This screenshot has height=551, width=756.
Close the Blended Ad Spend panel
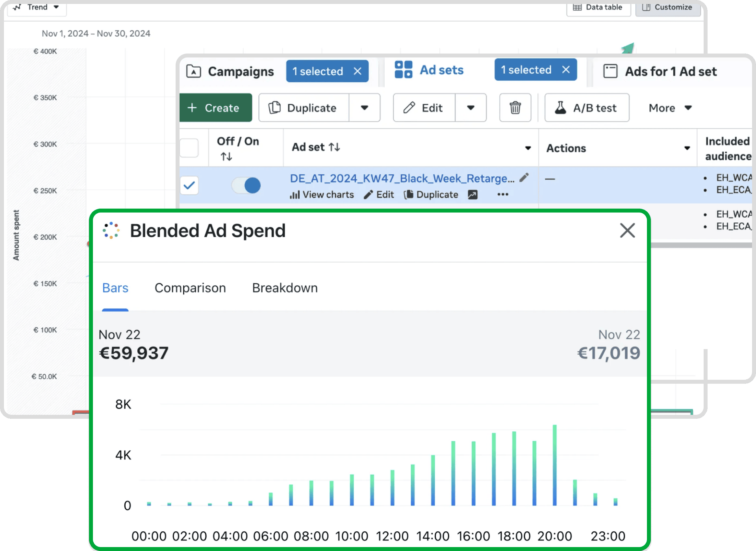tap(627, 231)
